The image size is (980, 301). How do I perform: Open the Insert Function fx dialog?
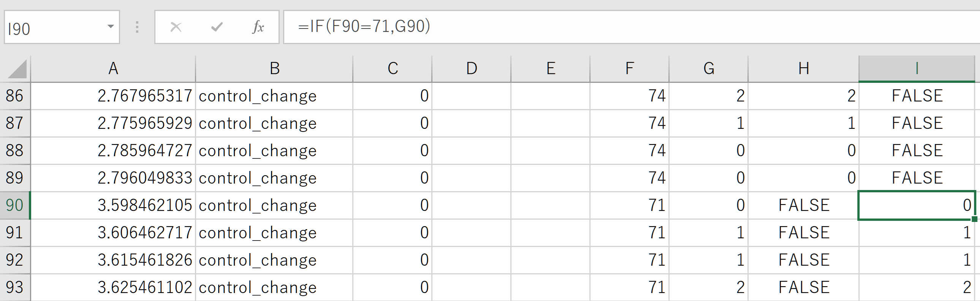[x=258, y=27]
